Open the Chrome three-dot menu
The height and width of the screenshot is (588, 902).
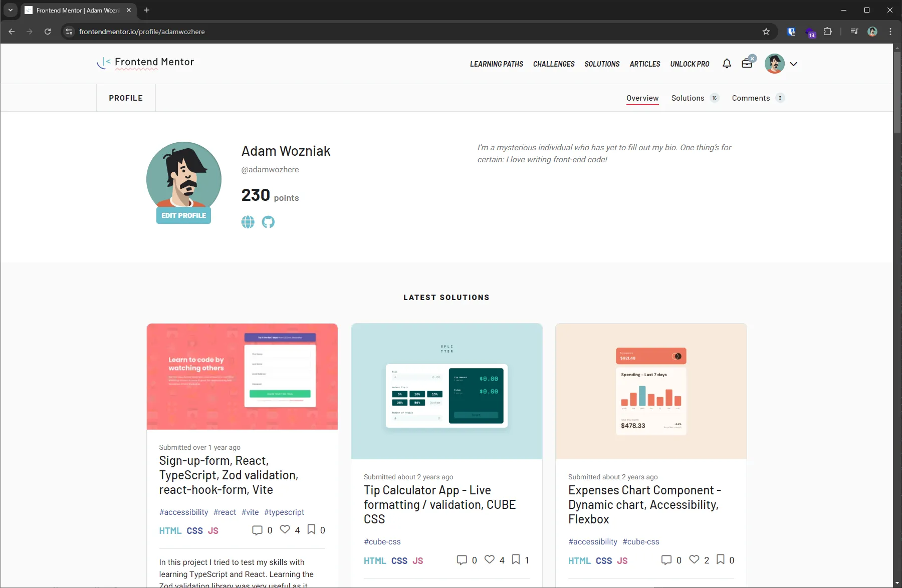tap(890, 32)
